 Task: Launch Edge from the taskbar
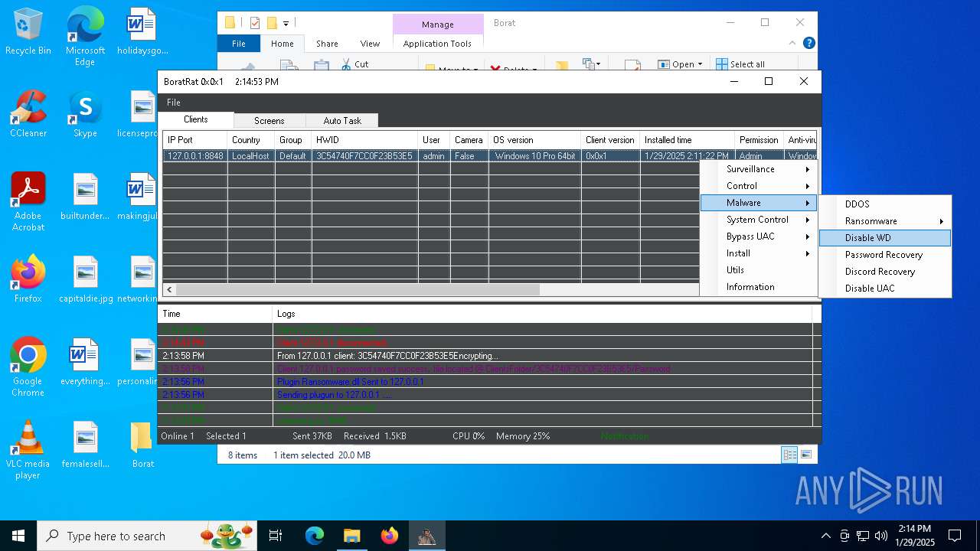[315, 536]
